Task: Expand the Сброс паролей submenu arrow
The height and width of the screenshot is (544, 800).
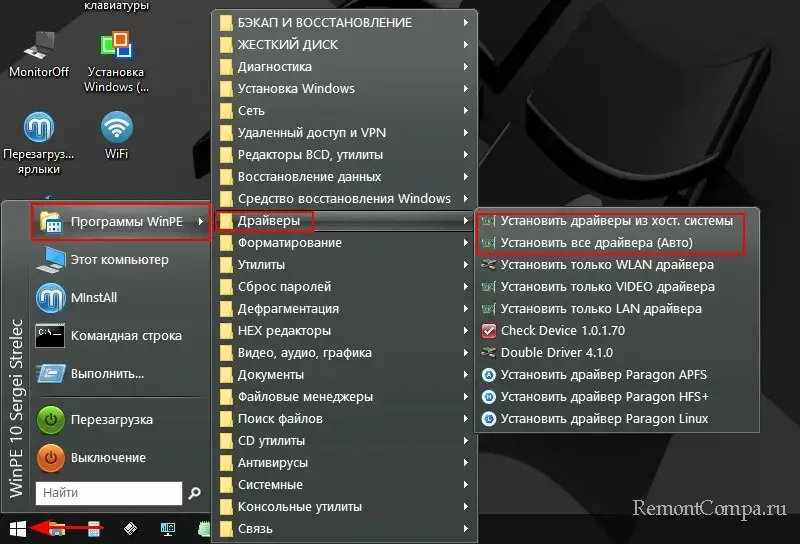Action: (x=466, y=286)
